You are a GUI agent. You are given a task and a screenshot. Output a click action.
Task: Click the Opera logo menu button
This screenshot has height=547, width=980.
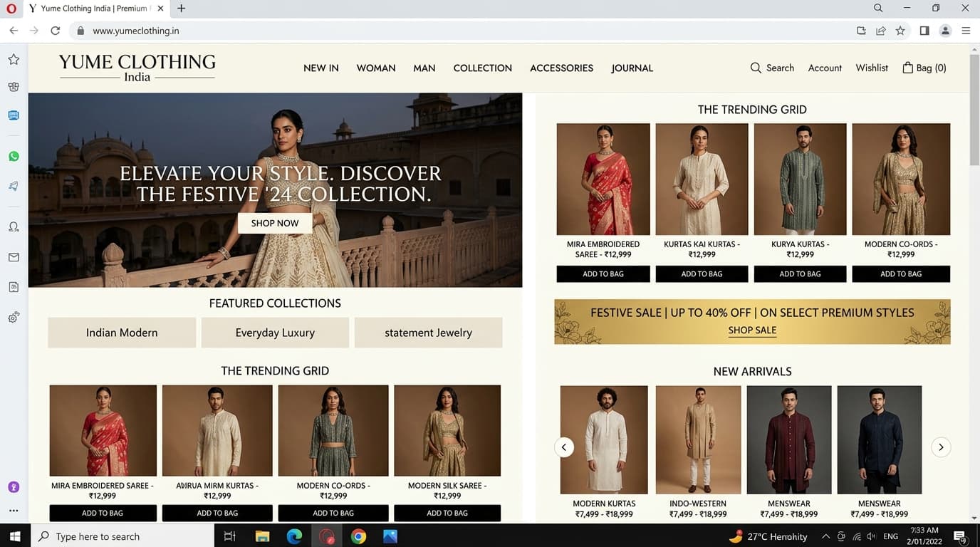[x=11, y=9]
